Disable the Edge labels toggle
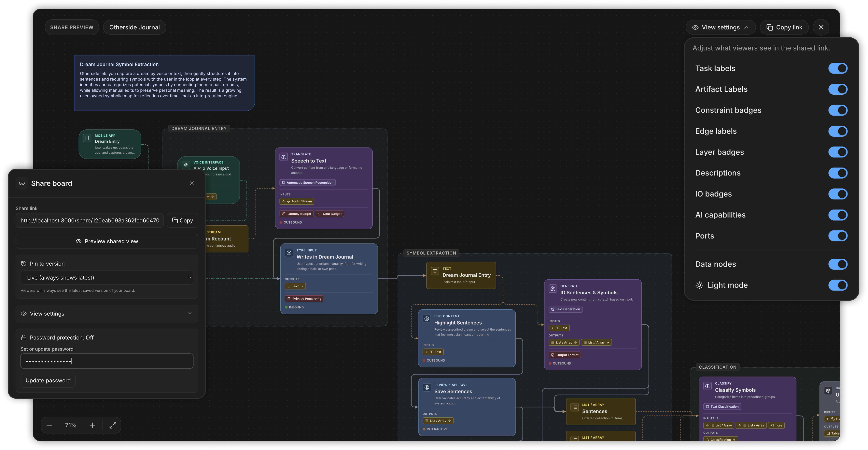This screenshot has height=450, width=868. (x=838, y=131)
